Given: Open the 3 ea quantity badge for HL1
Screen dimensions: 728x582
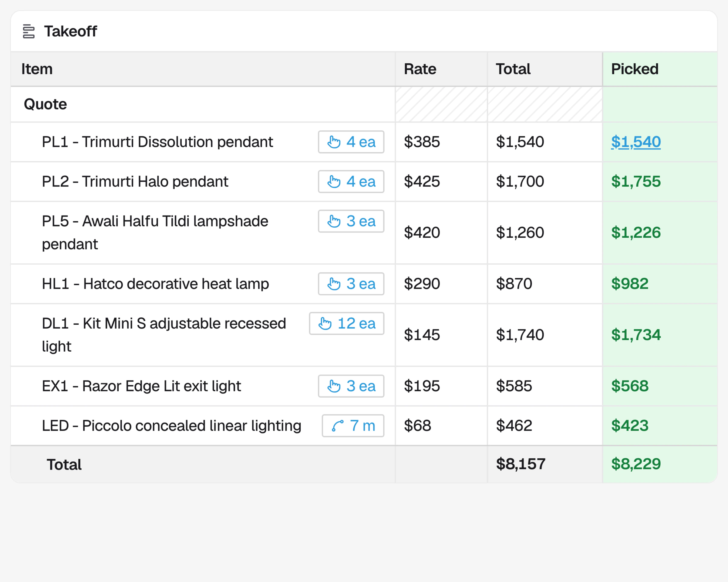Looking at the screenshot, I should 351,284.
